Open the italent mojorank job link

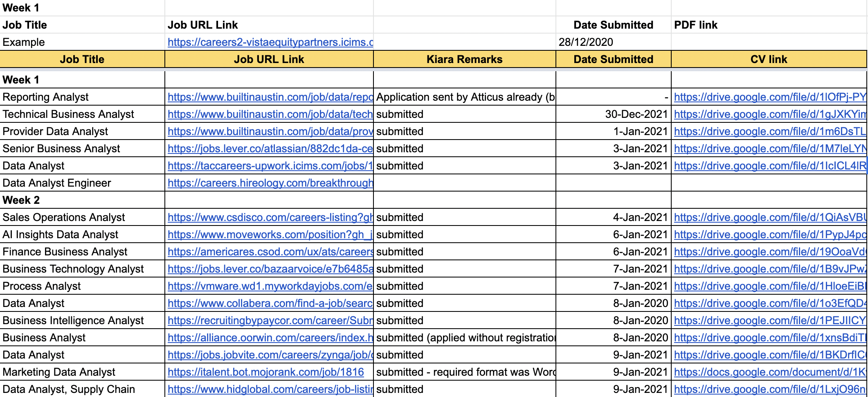265,372
